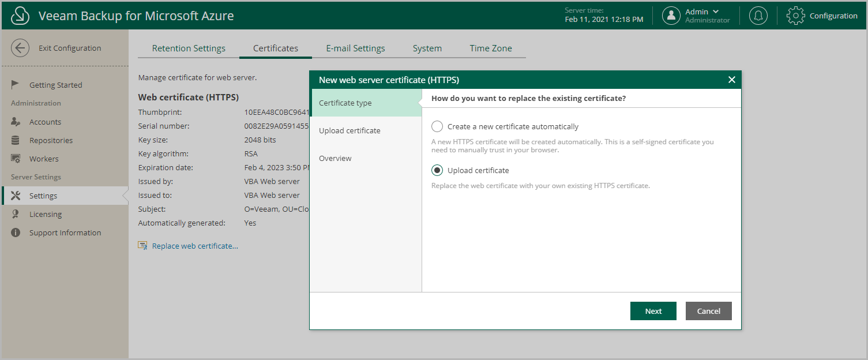Click the Configuration label in the header
Screen dimensions: 868x360
[x=833, y=16]
